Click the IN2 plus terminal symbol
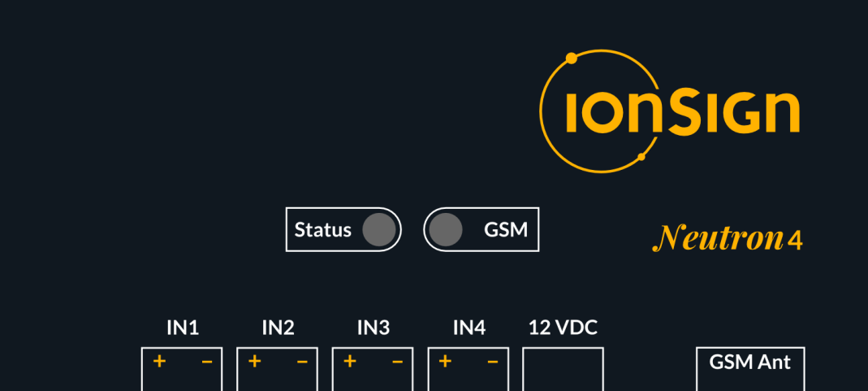Image resolution: width=868 pixels, height=391 pixels. 255,362
